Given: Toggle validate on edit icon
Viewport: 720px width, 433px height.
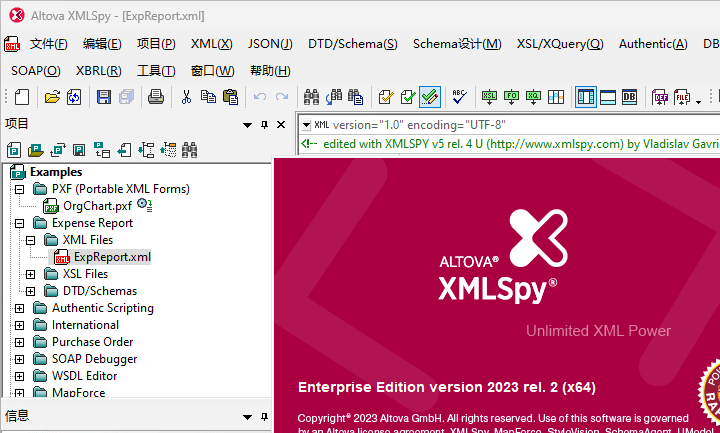Looking at the screenshot, I should click(x=430, y=97).
